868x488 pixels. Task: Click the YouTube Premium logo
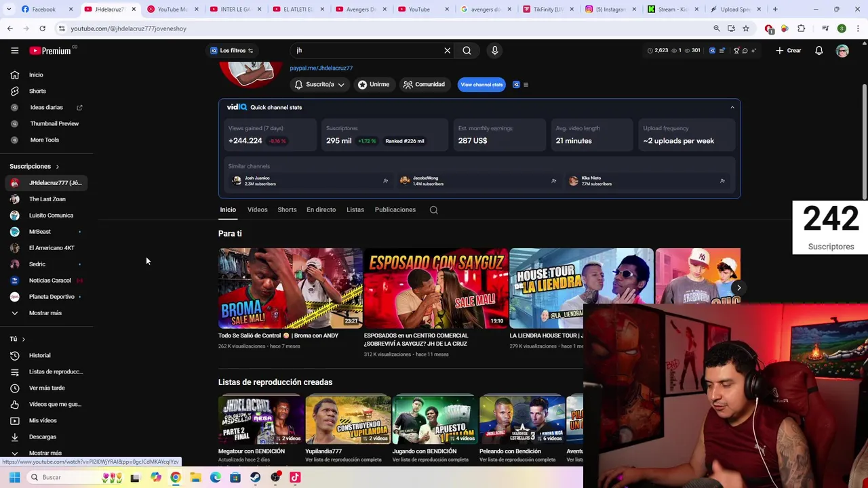(50, 51)
